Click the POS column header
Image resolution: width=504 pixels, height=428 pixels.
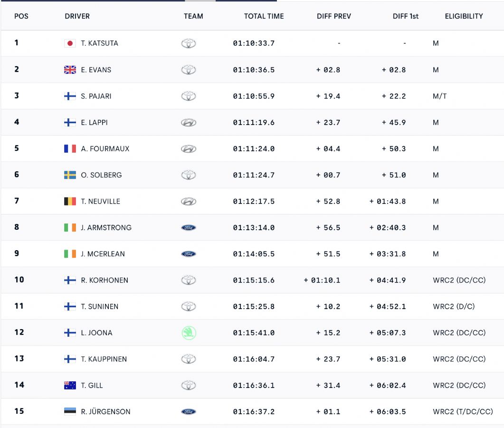tap(21, 16)
